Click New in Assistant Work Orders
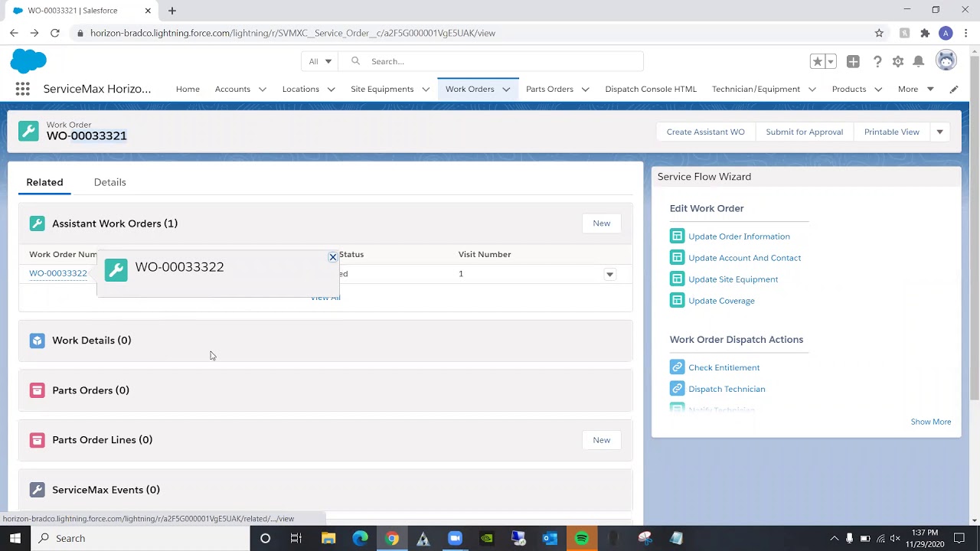Viewport: 980px width, 551px height. (601, 223)
